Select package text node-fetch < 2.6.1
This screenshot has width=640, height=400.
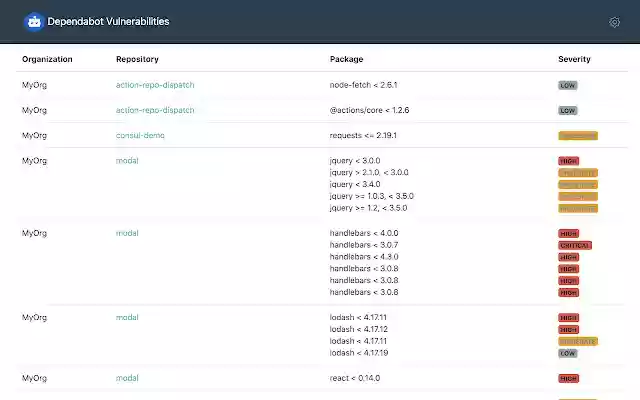tap(363, 85)
